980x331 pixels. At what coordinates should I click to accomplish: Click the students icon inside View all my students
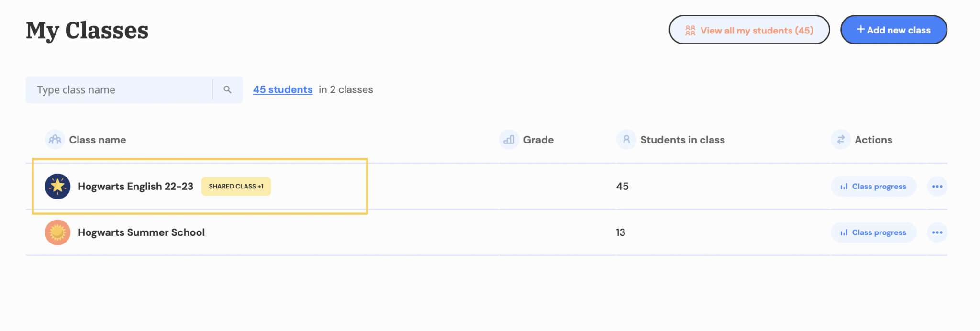pyautogui.click(x=690, y=30)
